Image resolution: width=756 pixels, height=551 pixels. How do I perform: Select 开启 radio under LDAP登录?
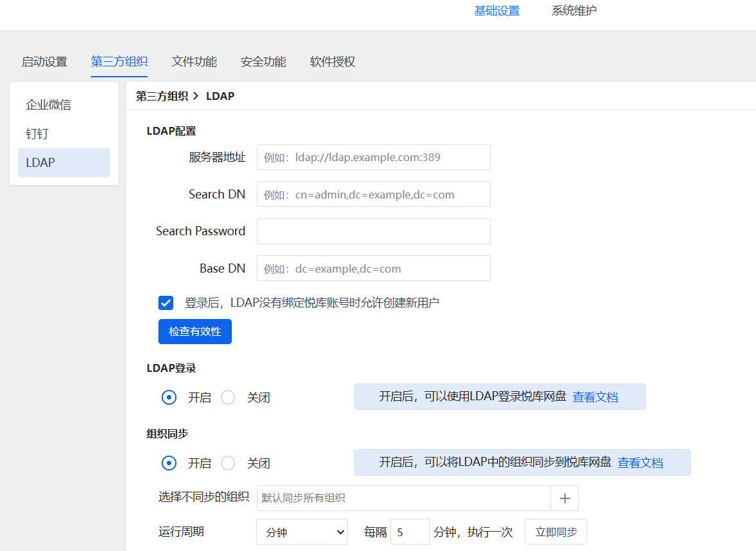(169, 398)
